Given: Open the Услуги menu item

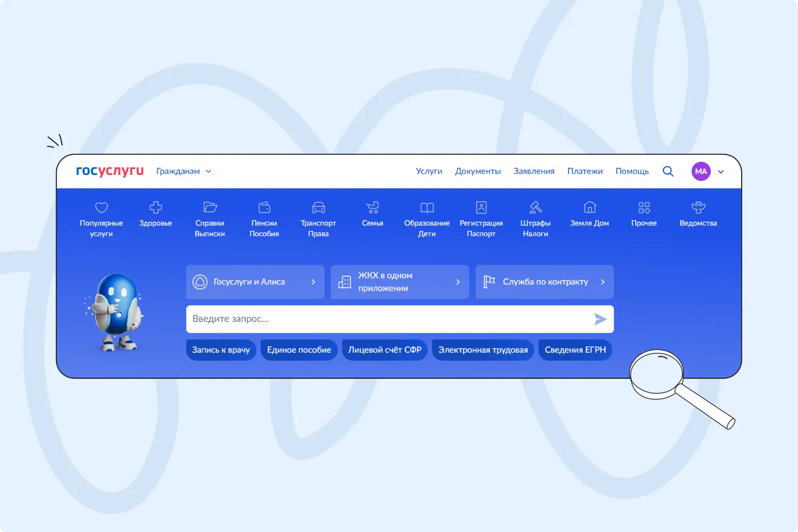Looking at the screenshot, I should click(429, 171).
